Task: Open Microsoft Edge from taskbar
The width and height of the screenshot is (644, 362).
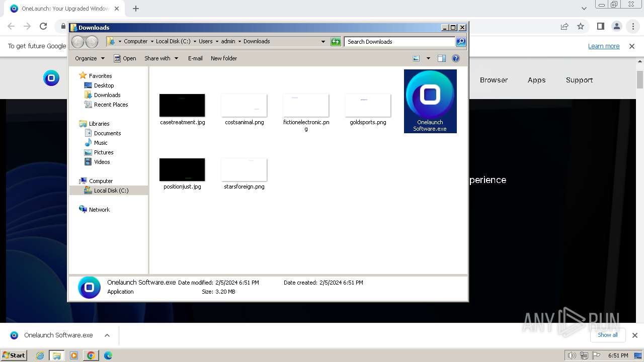Action: [x=108, y=355]
